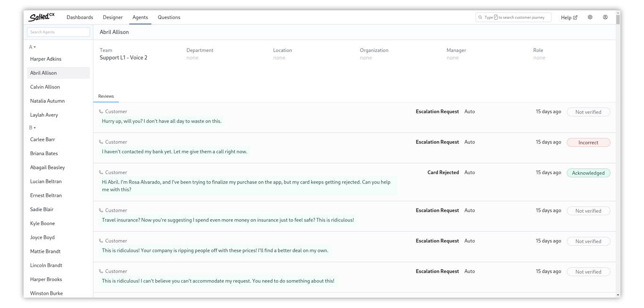Image resolution: width=644 pixels, height=308 pixels.
Task: Collapse the 'A' agent group
Action: pyautogui.click(x=33, y=47)
